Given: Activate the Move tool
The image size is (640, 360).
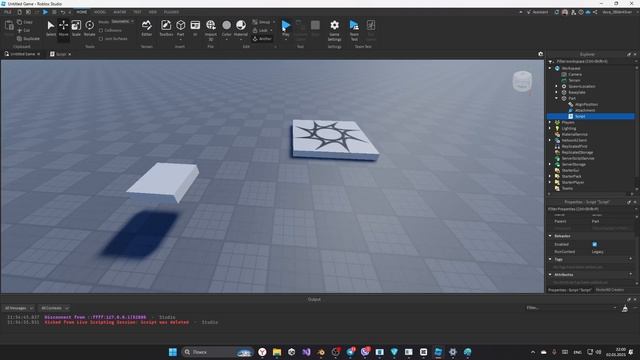Looking at the screenshot, I should pos(63,28).
